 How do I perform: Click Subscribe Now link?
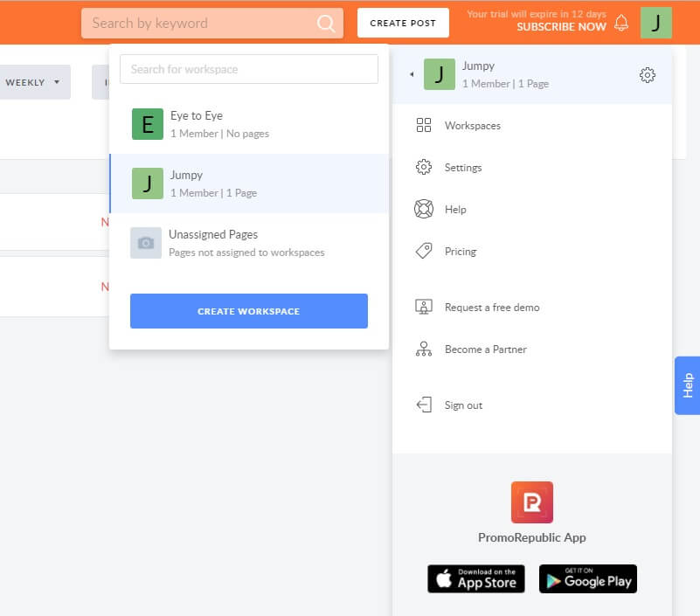tap(560, 27)
